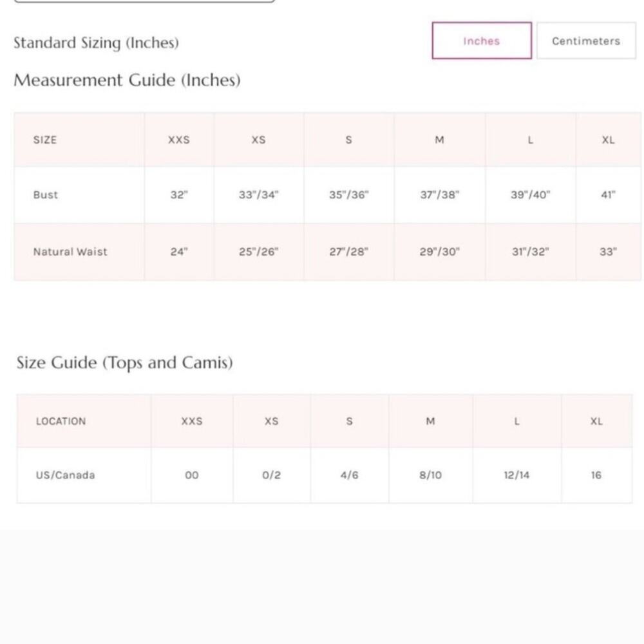Image resolution: width=644 pixels, height=644 pixels.
Task: Click the S bust value 35"/36"
Action: coord(348,194)
